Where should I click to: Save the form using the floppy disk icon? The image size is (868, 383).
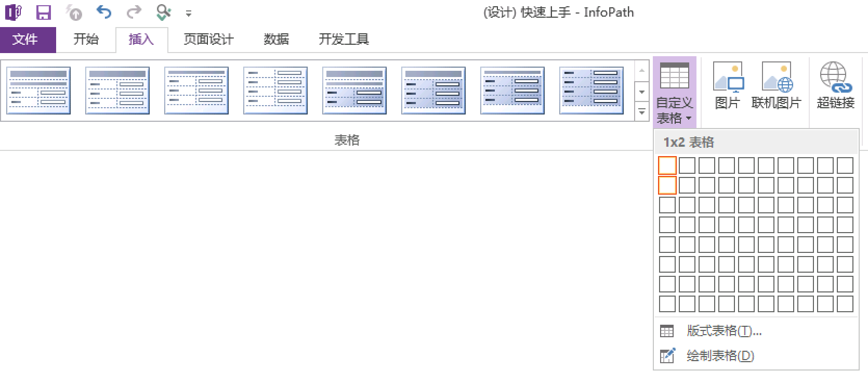pyautogui.click(x=44, y=12)
